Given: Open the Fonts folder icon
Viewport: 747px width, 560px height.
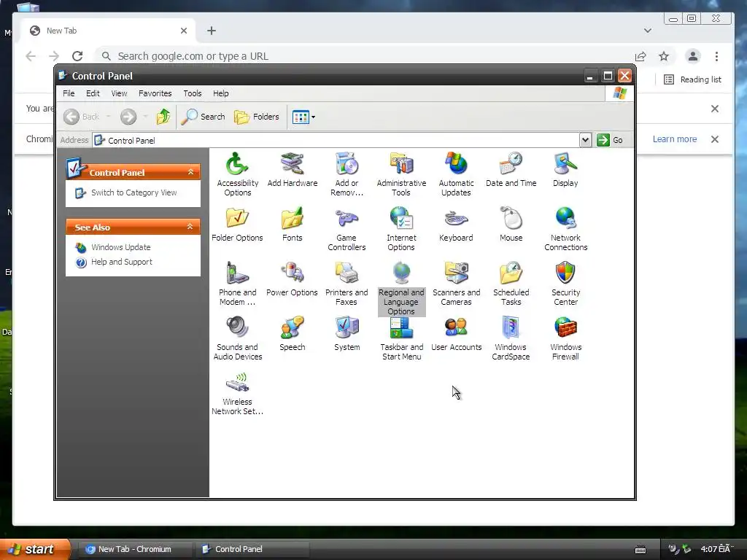Looking at the screenshot, I should [292, 225].
